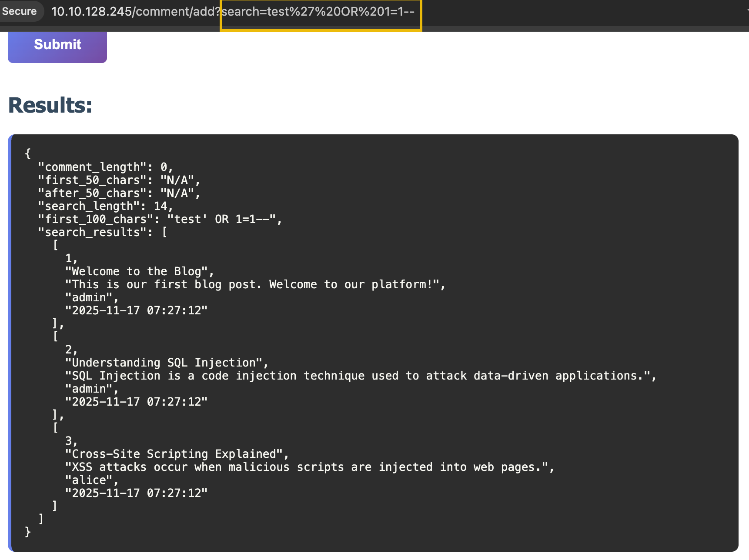Screen dimensions: 749x560
Task: Click the "after_50_chars": "N/A" line
Action: (119, 193)
